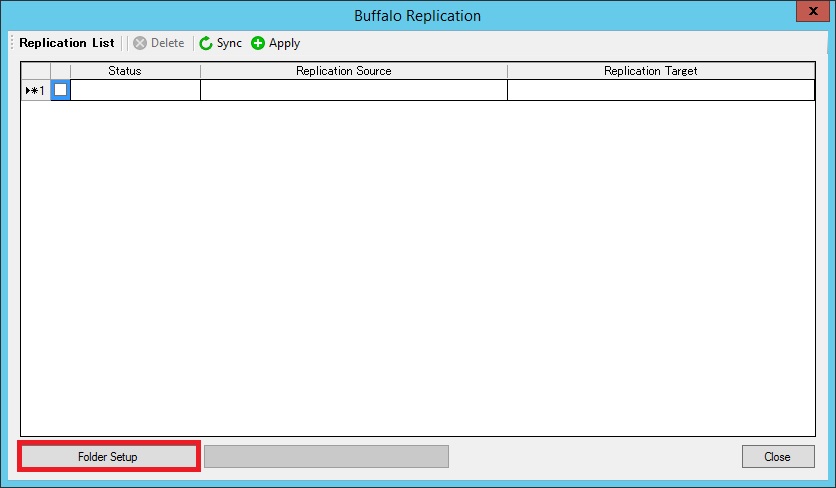Select the Replication Source cell in row 1
The image size is (836, 488).
[353, 90]
